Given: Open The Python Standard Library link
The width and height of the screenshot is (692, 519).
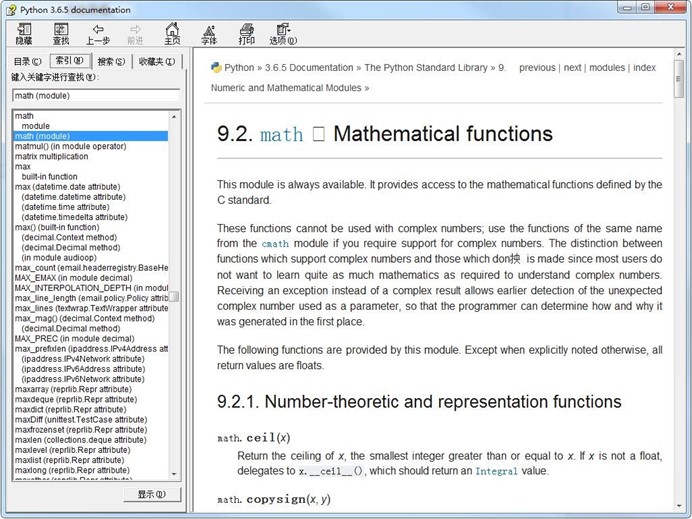Looking at the screenshot, I should click(x=426, y=68).
